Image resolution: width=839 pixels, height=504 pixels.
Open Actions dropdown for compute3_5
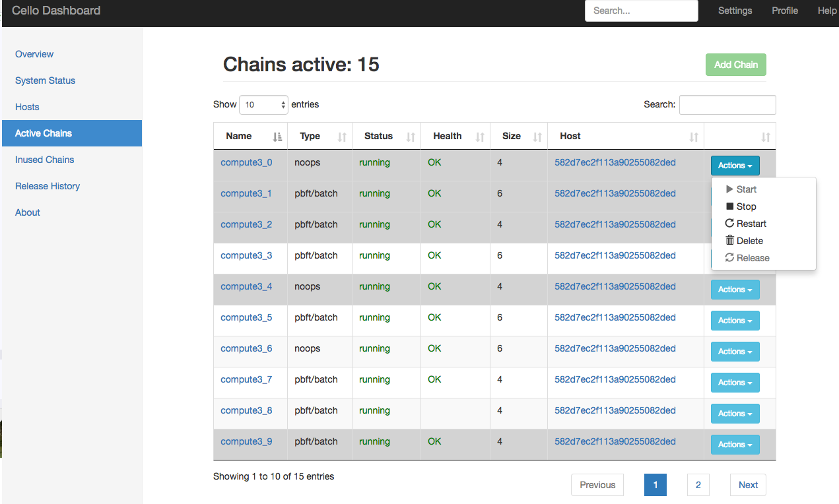click(x=735, y=321)
